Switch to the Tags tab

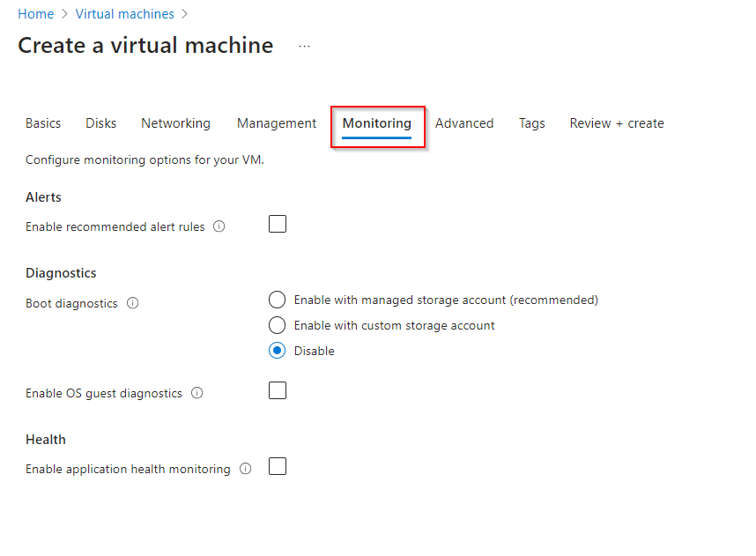[x=532, y=123]
